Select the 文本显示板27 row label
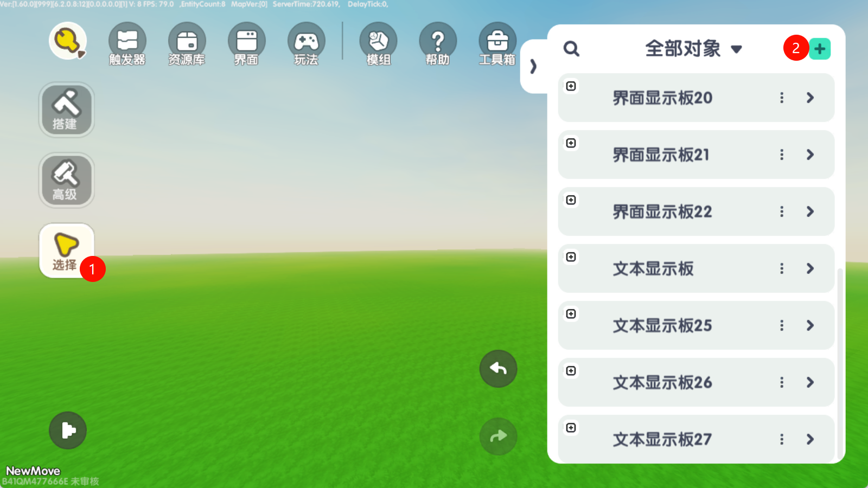The image size is (868, 488). (662, 439)
